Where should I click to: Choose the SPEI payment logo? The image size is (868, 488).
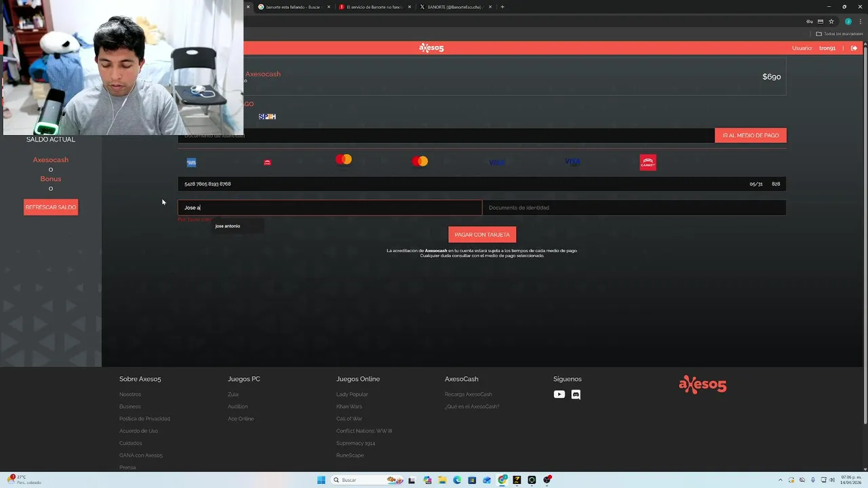267,117
